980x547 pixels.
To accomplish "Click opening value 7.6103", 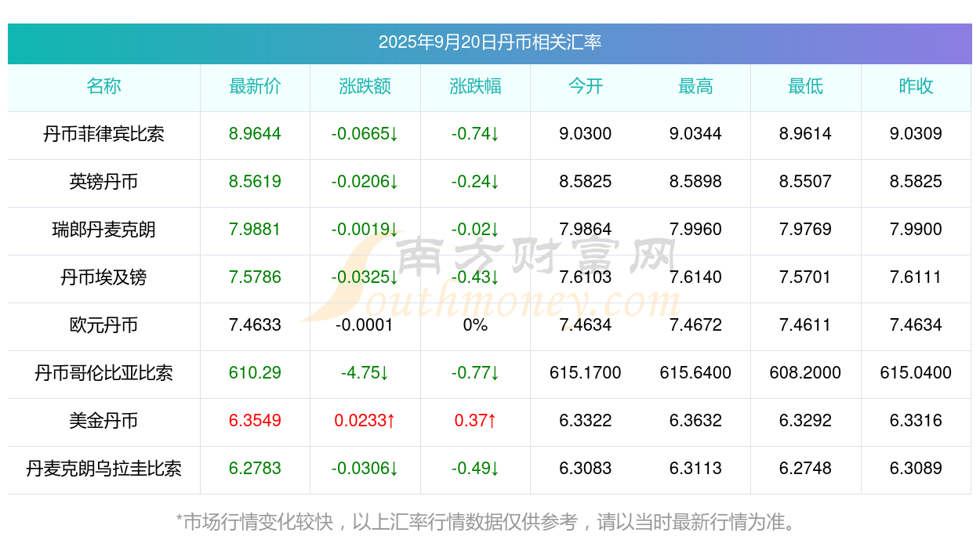I will pyautogui.click(x=586, y=277).
